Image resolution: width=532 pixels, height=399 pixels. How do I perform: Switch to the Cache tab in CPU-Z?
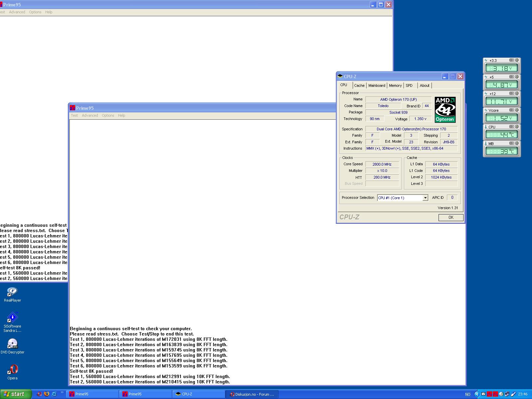click(359, 85)
